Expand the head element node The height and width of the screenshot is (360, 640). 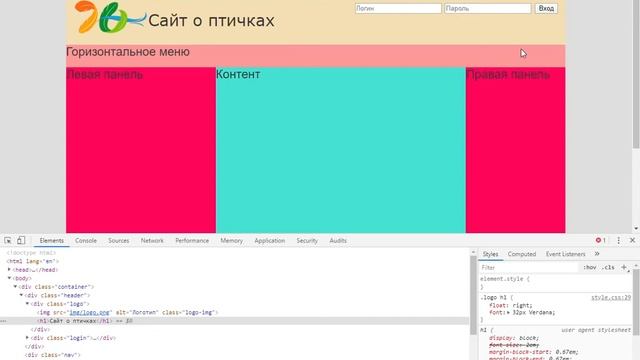(9, 269)
